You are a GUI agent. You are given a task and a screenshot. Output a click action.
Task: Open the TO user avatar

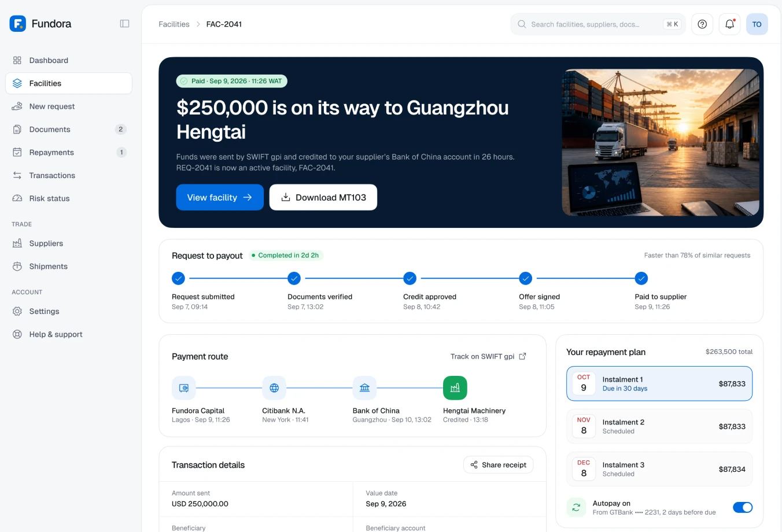point(757,24)
